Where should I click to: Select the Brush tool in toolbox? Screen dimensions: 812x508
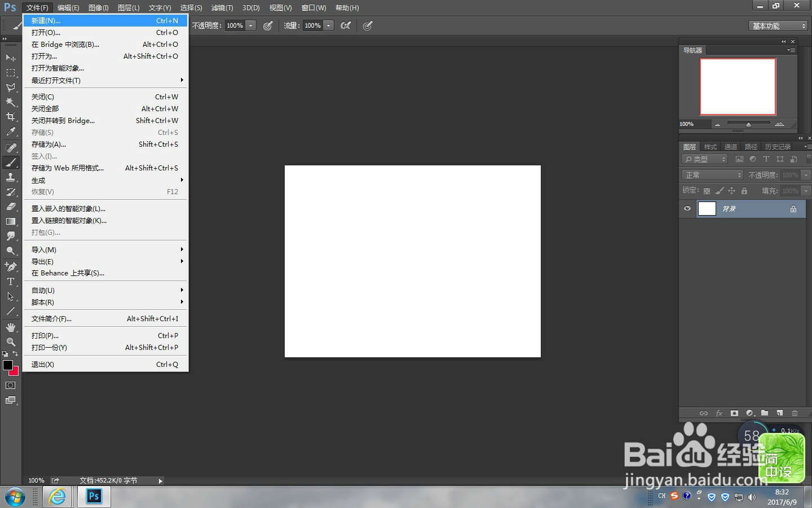click(11, 163)
